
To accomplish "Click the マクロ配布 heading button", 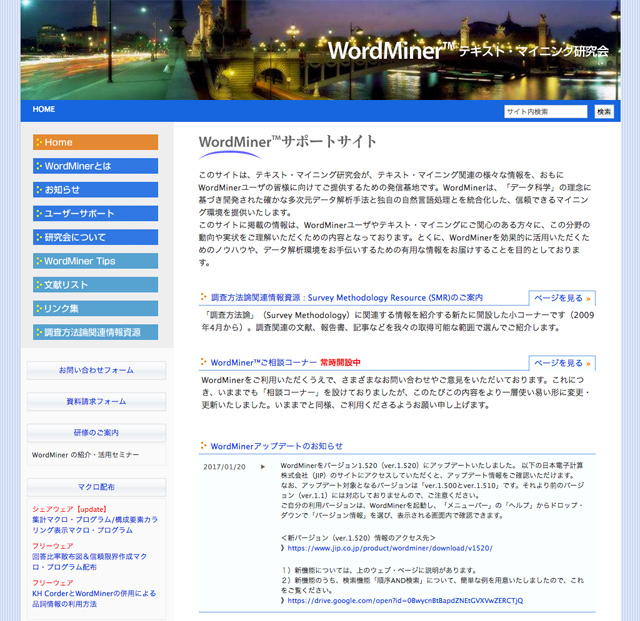I will coord(96,487).
